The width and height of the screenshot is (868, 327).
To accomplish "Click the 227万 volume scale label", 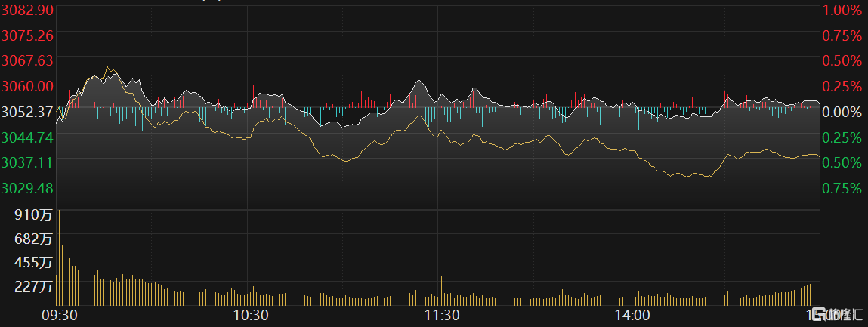I will click(33, 286).
